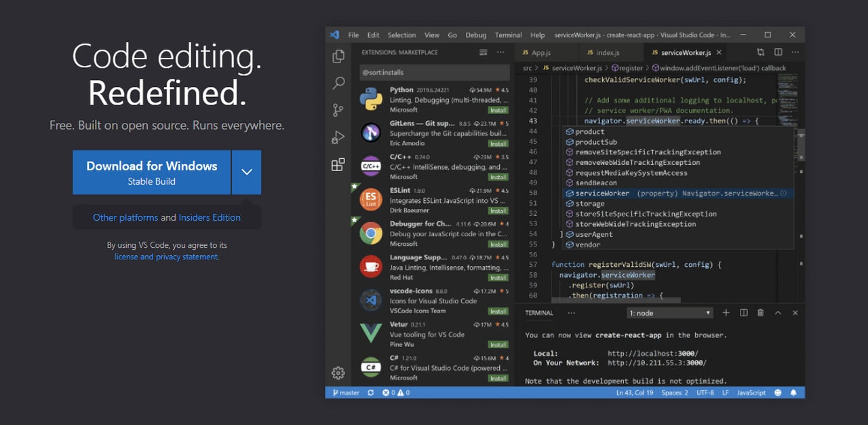
Task: Close the serviceWorker.js tab
Action: click(x=719, y=52)
